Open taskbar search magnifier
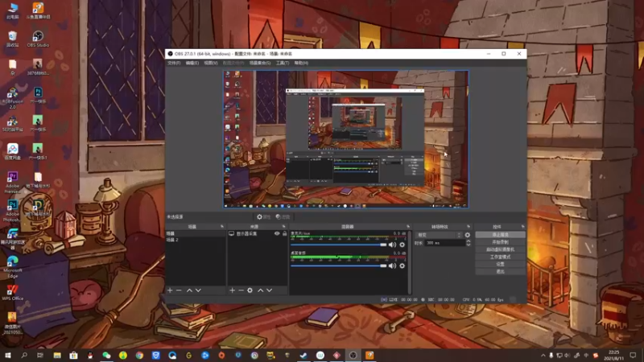 24,355
